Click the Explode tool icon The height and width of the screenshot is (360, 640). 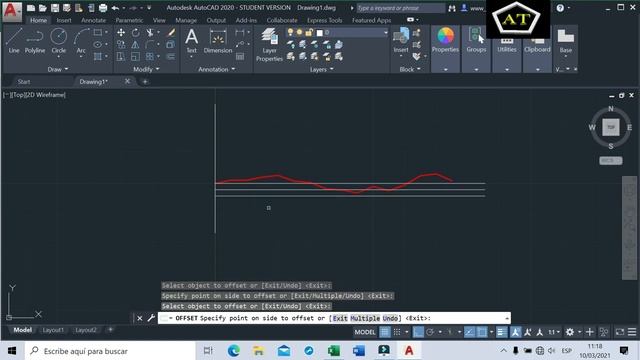[171, 44]
